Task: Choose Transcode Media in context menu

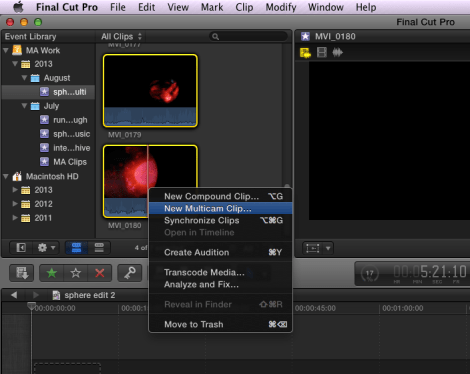Action: [x=220, y=272]
